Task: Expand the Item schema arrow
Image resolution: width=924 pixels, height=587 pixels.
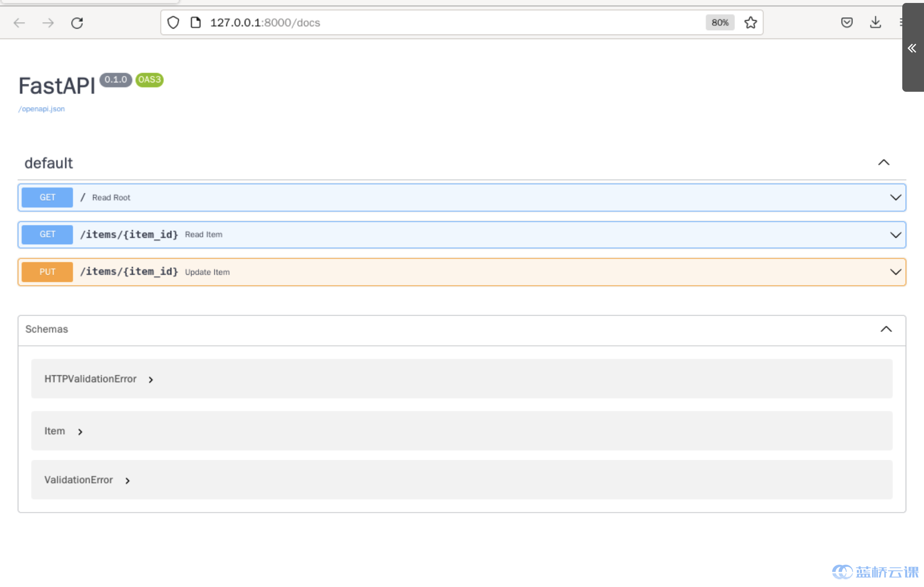Action: click(x=80, y=432)
